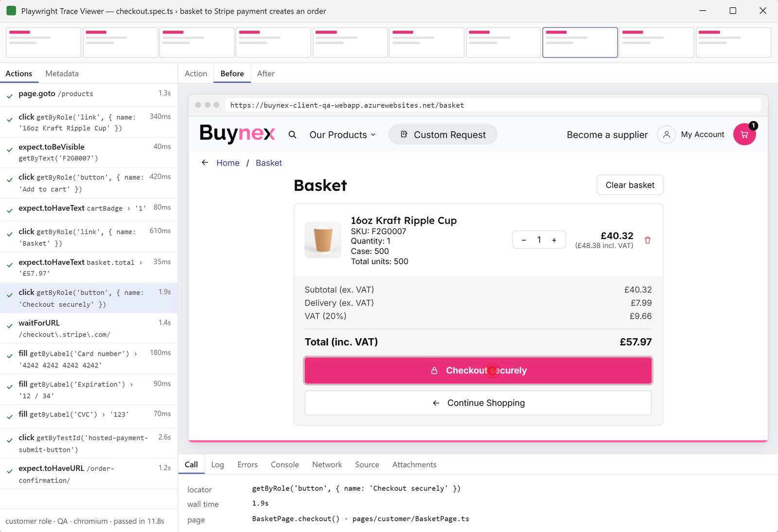This screenshot has height=532, width=778.
Task: Click the Quantity stepper value 1
Action: (x=539, y=240)
